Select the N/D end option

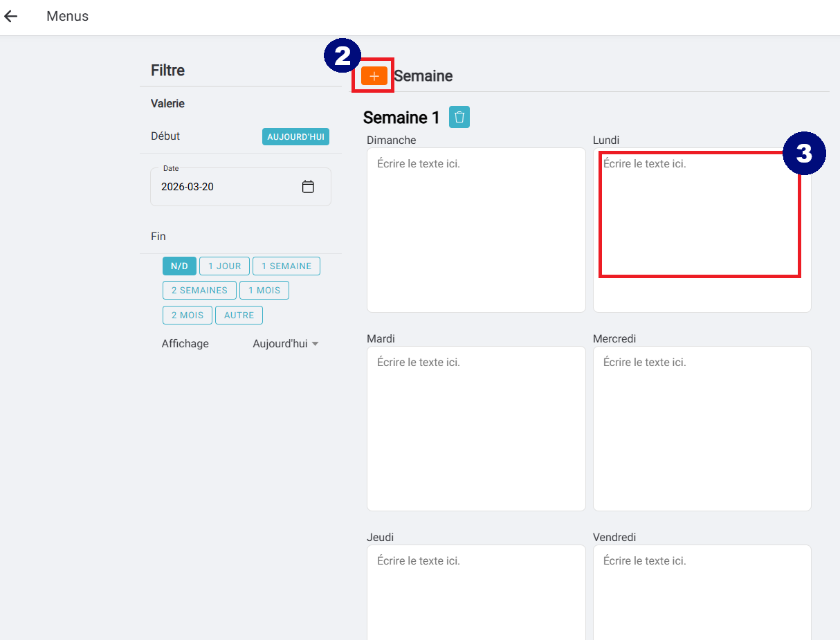point(179,266)
